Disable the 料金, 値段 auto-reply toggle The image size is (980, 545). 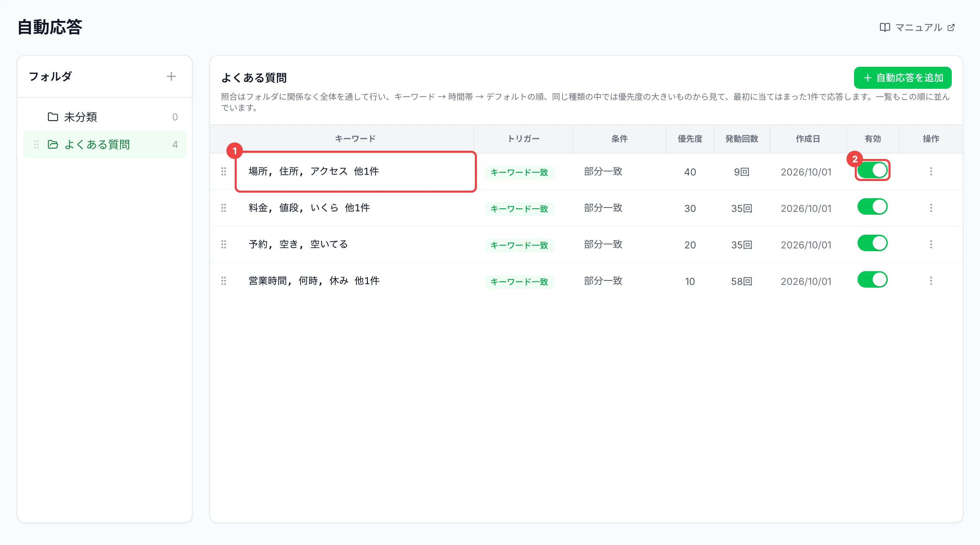tap(872, 206)
